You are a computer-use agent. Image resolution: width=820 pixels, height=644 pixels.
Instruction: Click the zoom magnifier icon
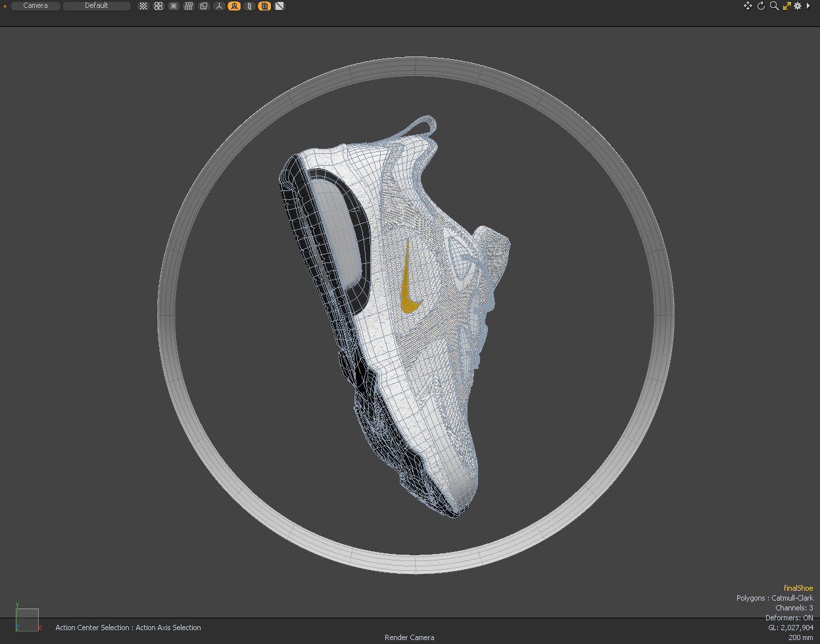[774, 6]
